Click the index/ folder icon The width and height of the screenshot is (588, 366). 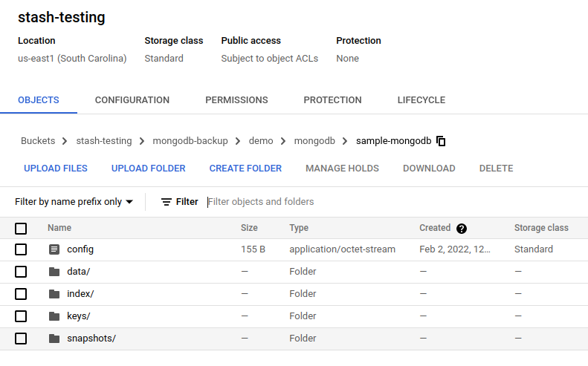[54, 294]
